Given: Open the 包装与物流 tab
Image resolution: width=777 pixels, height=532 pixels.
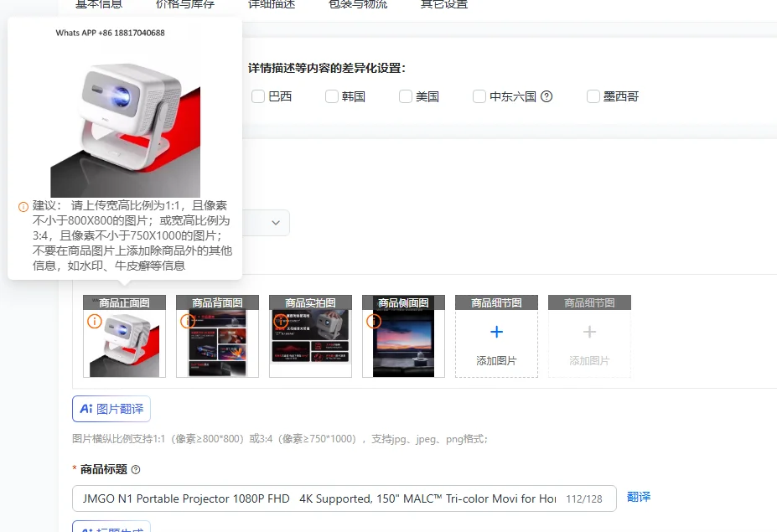Looking at the screenshot, I should [x=358, y=4].
